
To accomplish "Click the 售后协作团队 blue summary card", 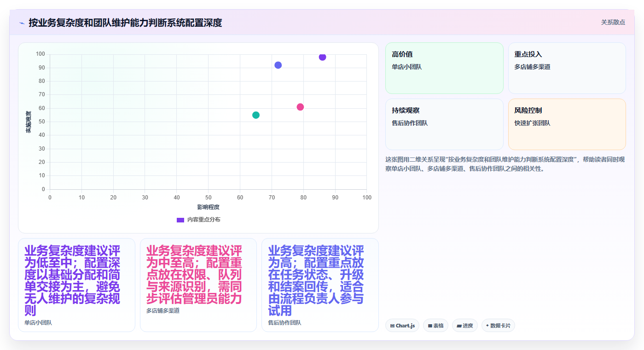I will (320, 285).
